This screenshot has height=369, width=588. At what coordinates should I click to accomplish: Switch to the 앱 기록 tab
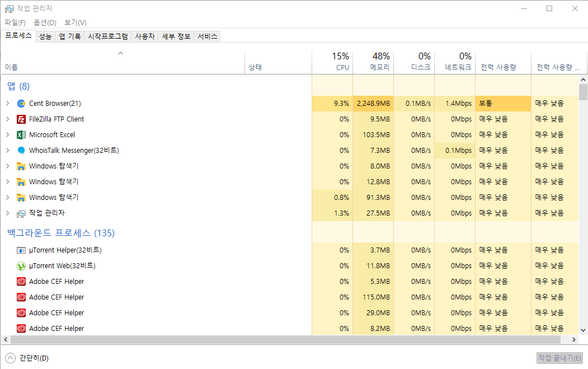pos(70,36)
